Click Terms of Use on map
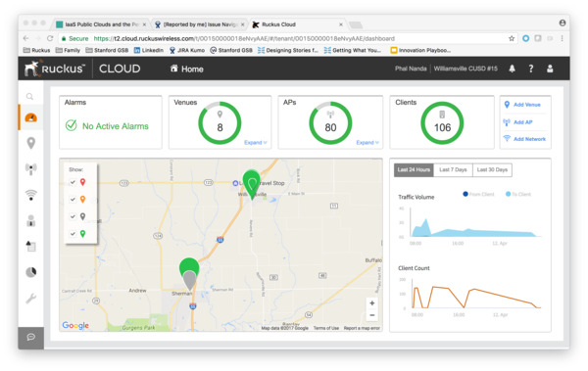 click(326, 328)
